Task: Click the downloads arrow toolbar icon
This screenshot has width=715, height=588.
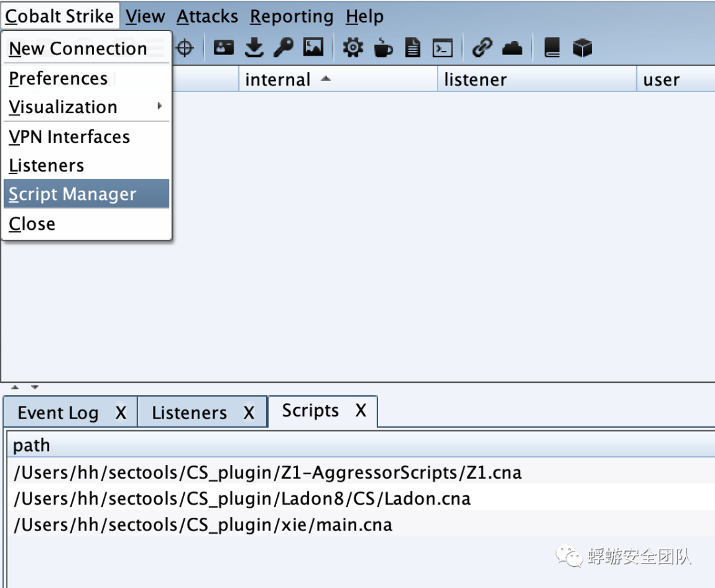Action: coord(254,48)
